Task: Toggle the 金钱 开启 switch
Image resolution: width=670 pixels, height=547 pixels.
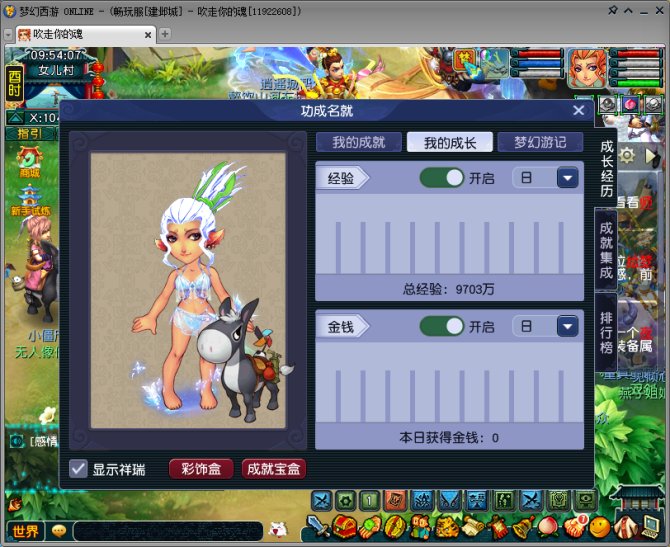Action: [x=442, y=326]
